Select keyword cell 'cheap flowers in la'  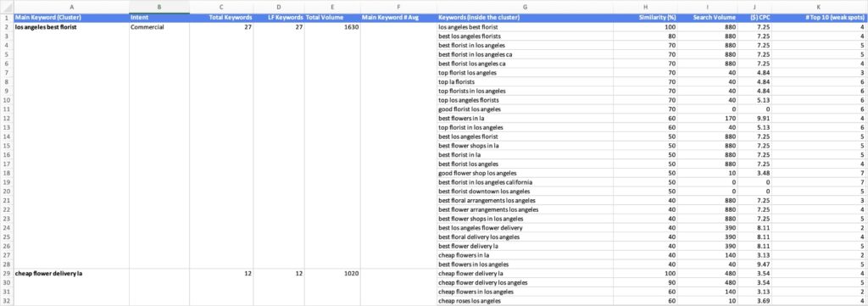tap(524, 255)
